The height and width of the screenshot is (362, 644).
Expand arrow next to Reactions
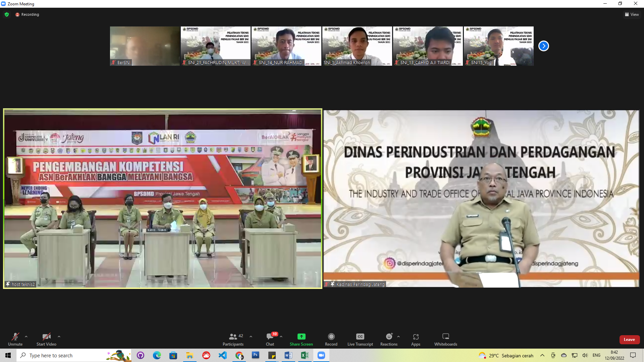(x=398, y=337)
